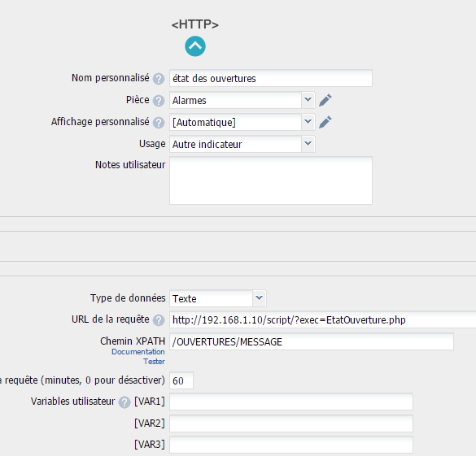This screenshot has height=456, width=476.
Task: Open the Usage dropdown showing Autre indicateur
Action: (x=242, y=144)
